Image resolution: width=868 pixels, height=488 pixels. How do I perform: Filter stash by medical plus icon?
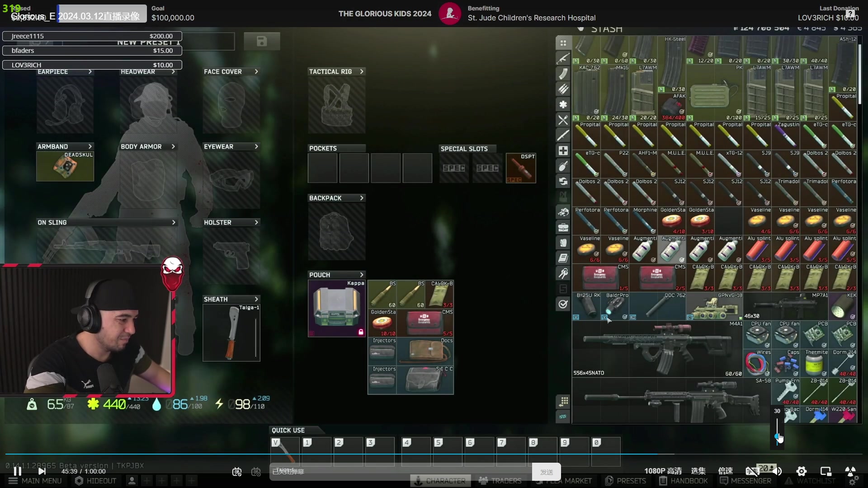[x=563, y=150]
